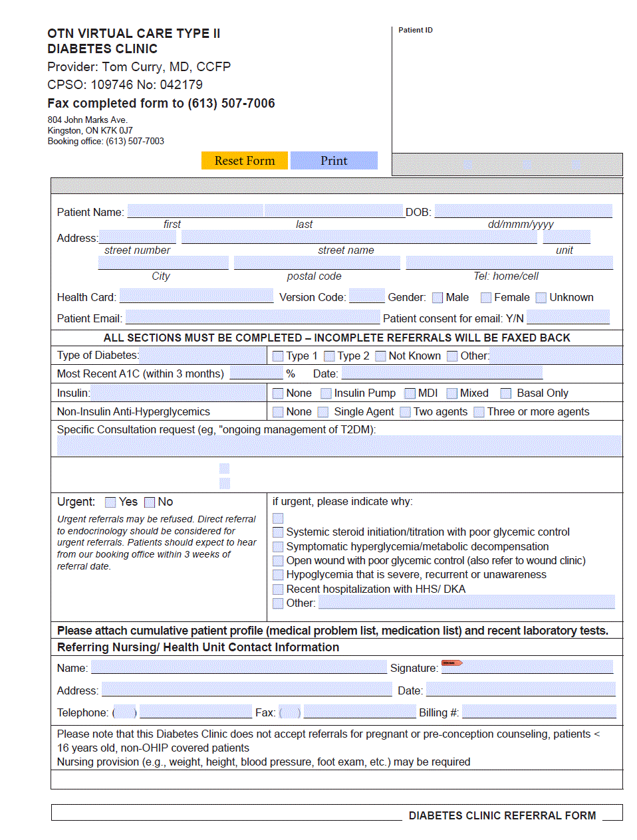Select the Two agents checkbox
This screenshot has height=840, width=637.
(405, 412)
